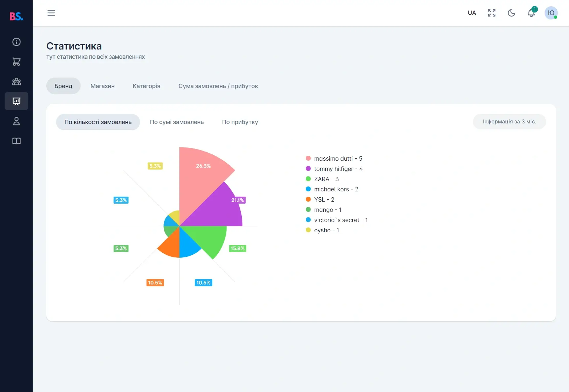This screenshot has height=392, width=569.
Task: Open the Інформація за 3 міс. period selector
Action: [x=509, y=122]
